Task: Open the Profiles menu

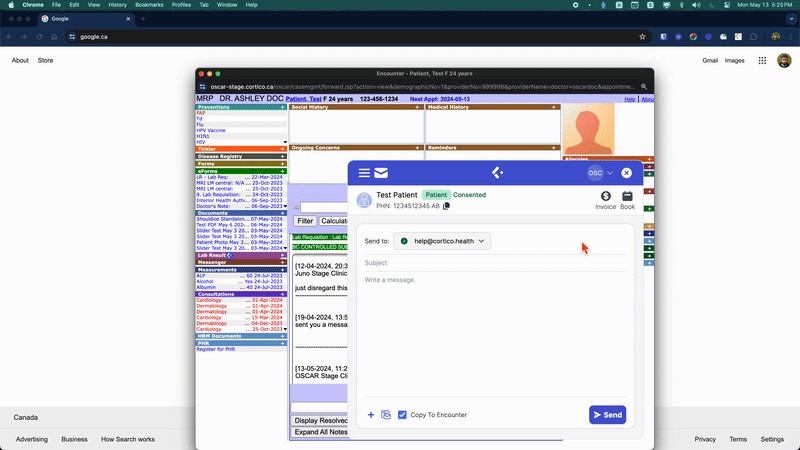Action: point(181,5)
